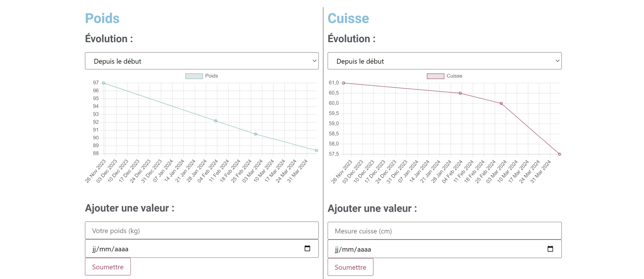Click the 'Mesure cuisse (cm)' input field
The width and height of the screenshot is (644, 279).
tap(444, 231)
